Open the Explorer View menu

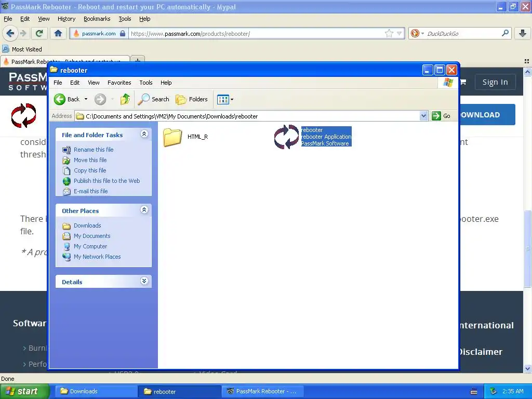click(94, 83)
